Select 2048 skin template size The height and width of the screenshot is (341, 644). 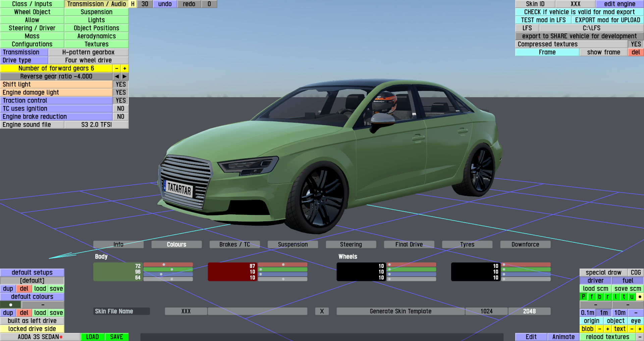[530, 311]
